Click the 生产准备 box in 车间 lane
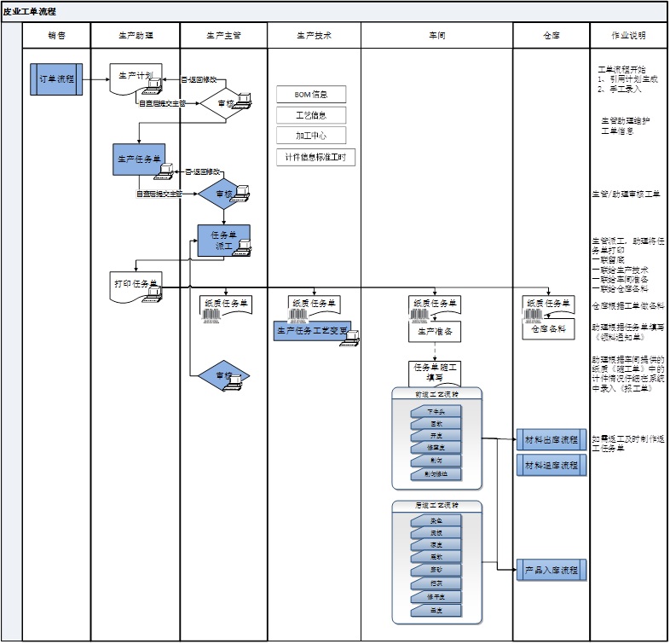The width and height of the screenshot is (670, 644). tap(435, 333)
